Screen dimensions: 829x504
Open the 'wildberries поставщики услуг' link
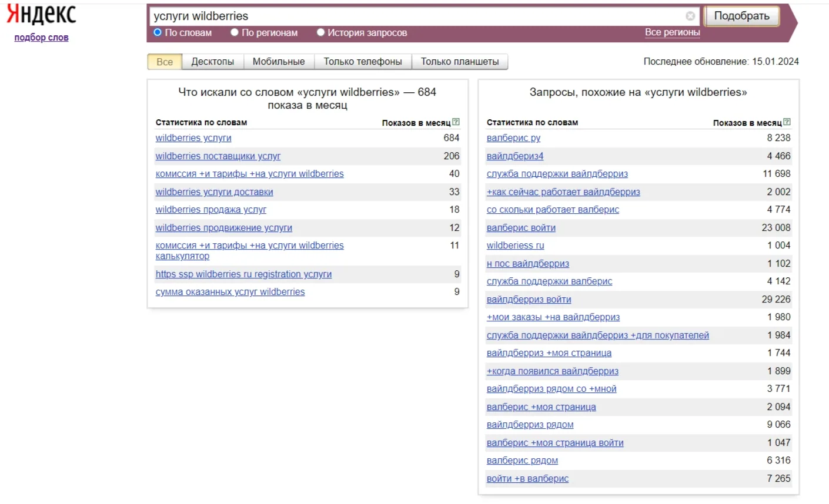tap(218, 156)
